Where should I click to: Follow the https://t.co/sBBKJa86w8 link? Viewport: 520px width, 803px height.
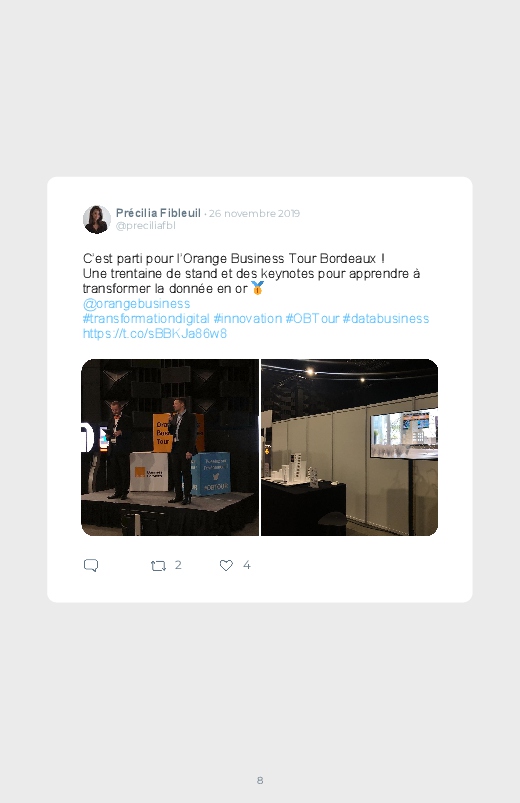point(155,333)
